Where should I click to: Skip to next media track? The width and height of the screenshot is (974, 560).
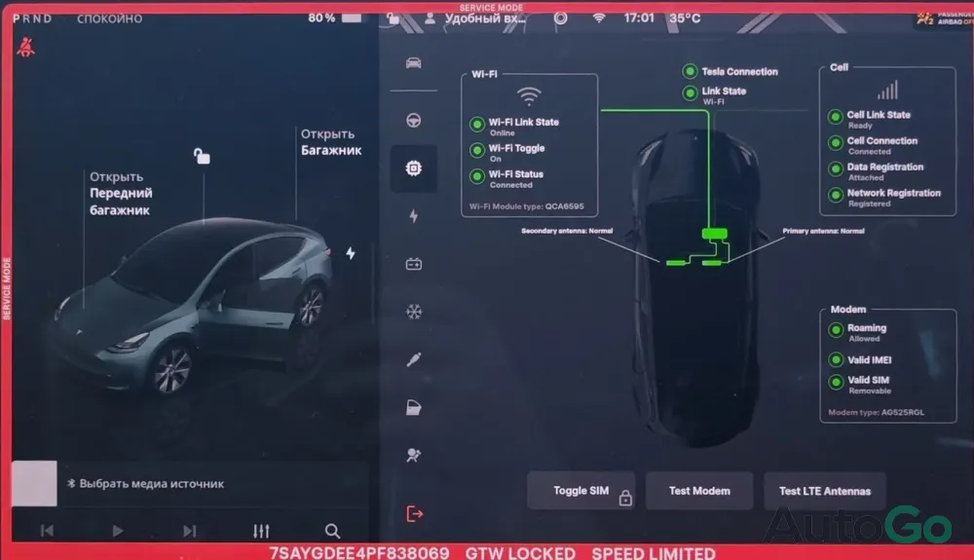coord(190,530)
